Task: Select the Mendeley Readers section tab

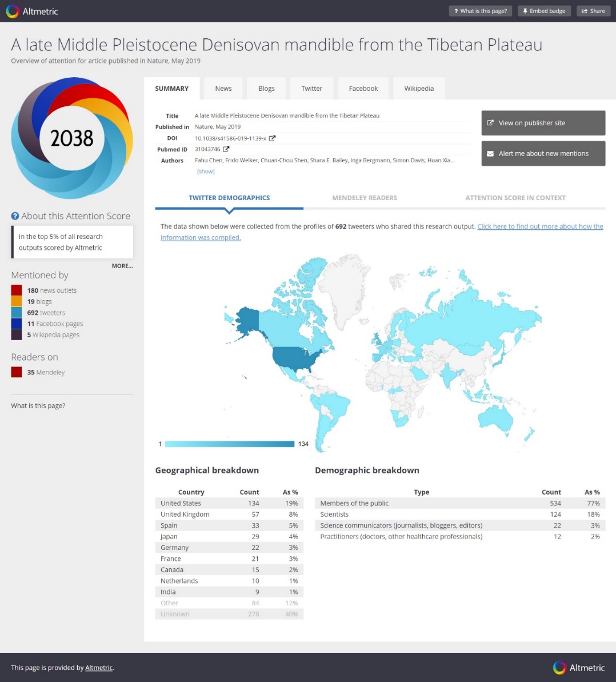Action: [x=365, y=198]
